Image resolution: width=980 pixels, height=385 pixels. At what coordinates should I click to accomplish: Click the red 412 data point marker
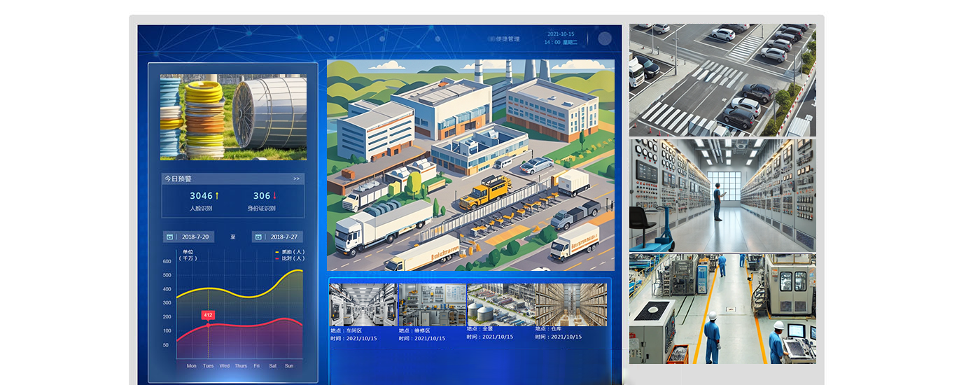click(x=208, y=324)
